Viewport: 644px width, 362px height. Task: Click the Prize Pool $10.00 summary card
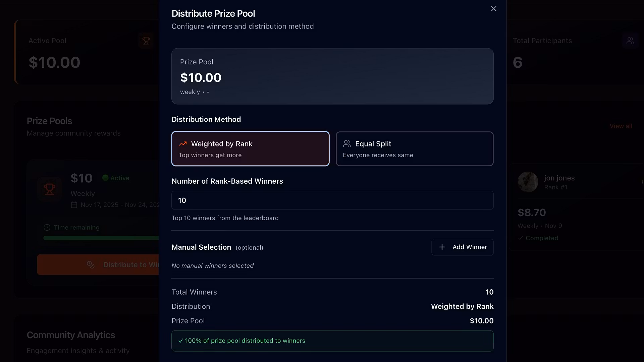[332, 76]
